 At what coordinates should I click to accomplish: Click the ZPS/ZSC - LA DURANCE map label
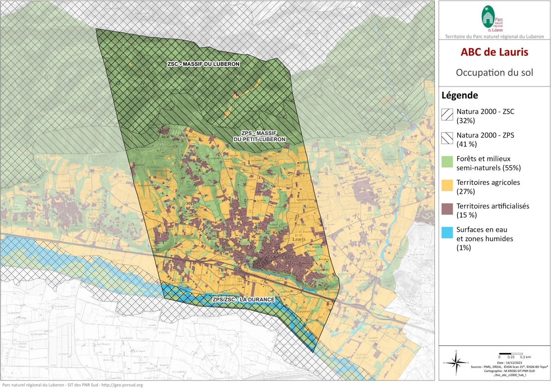tap(244, 300)
